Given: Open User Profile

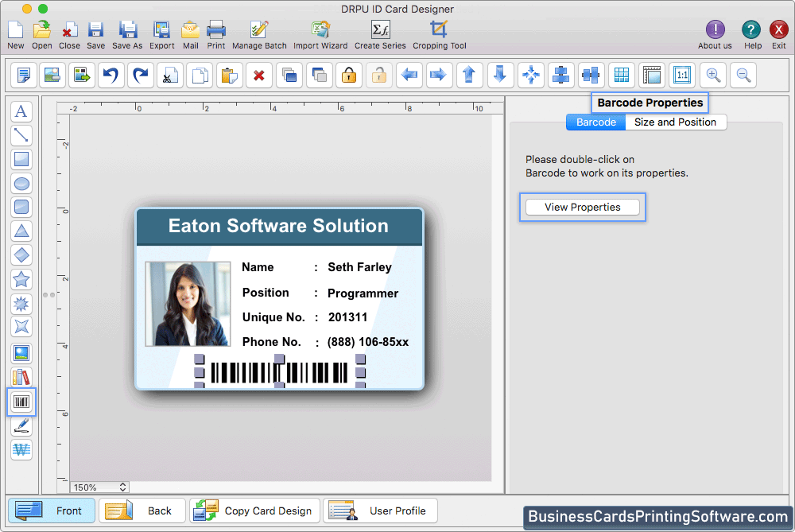Looking at the screenshot, I should (380, 511).
